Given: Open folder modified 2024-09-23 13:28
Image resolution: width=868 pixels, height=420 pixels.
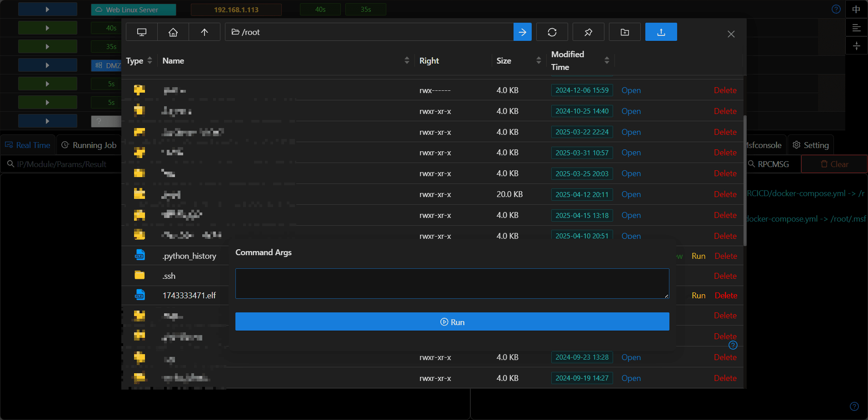Looking at the screenshot, I should coord(631,357).
